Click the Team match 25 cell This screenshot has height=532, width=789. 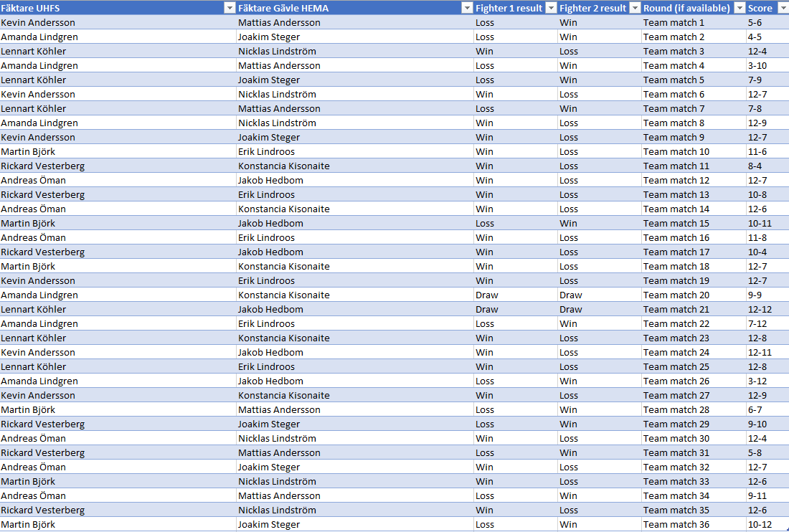[x=694, y=366]
